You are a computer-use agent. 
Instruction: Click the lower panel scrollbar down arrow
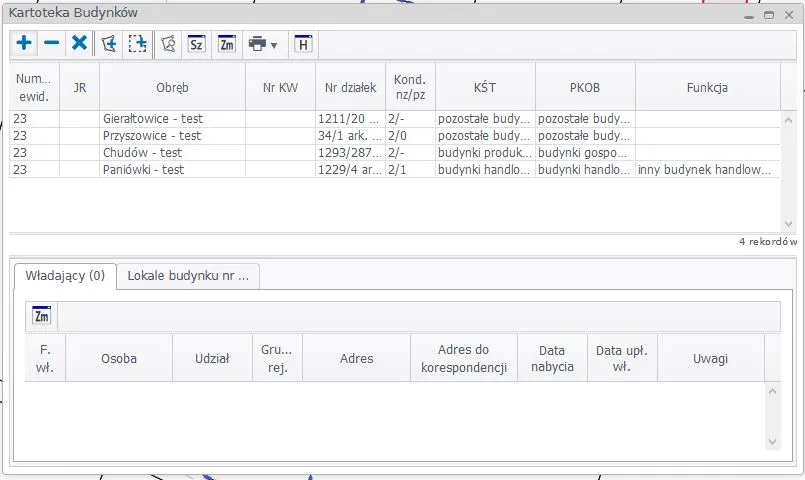tap(771, 441)
